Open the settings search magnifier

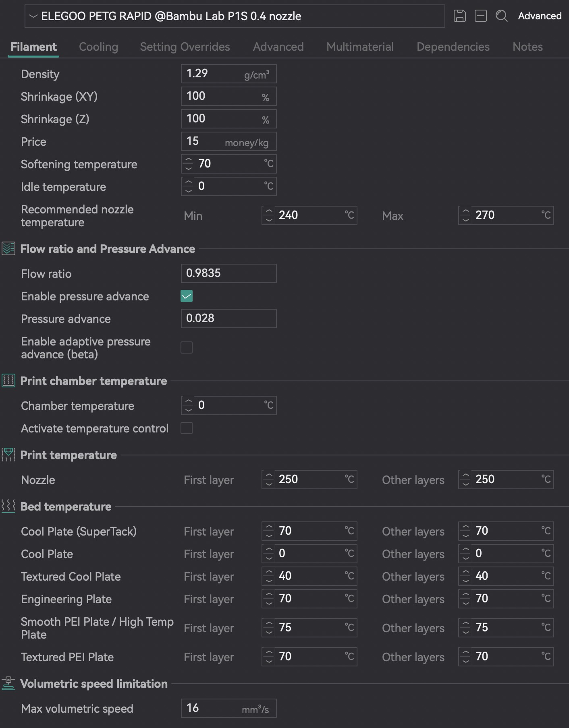[x=502, y=16]
